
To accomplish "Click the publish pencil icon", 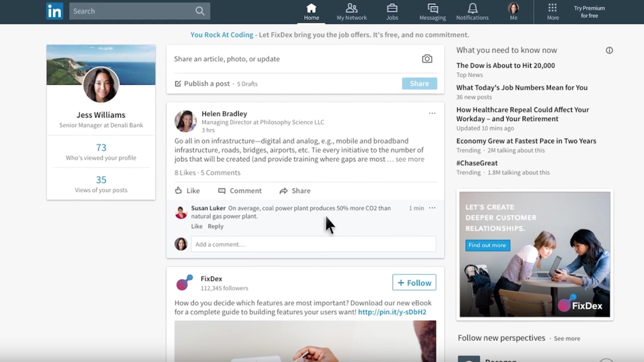I will (x=178, y=83).
